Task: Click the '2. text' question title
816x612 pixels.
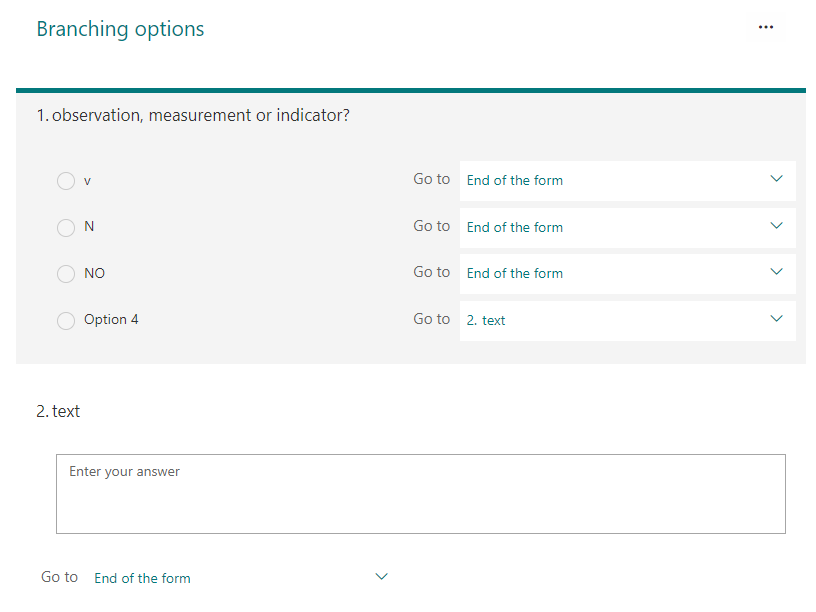Action: point(58,411)
